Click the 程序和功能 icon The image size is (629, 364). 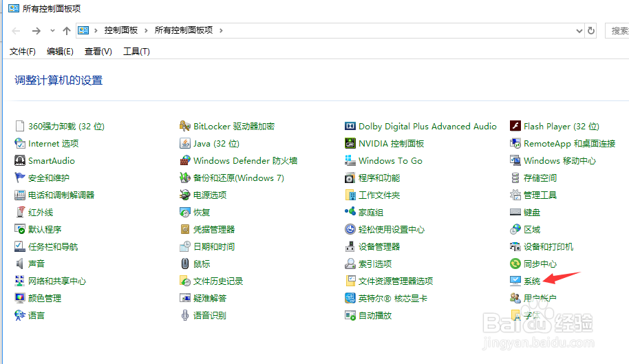(350, 178)
